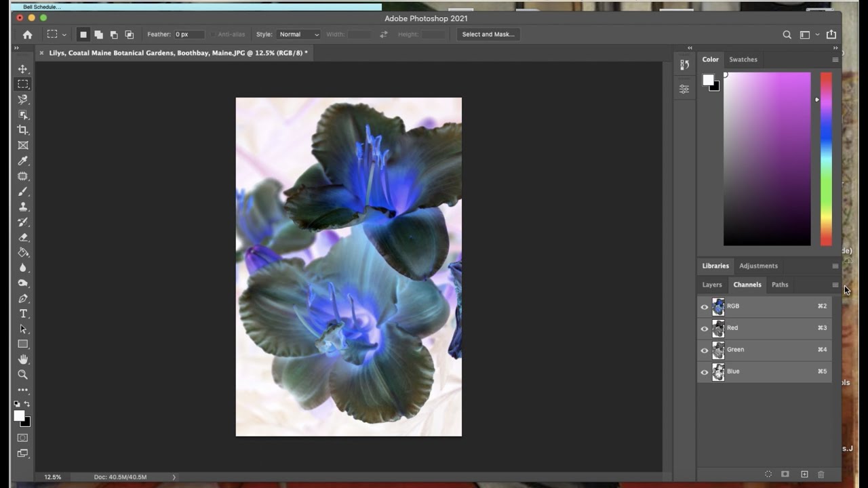868x488 pixels.
Task: Select the Frame tool
Action: [23, 145]
